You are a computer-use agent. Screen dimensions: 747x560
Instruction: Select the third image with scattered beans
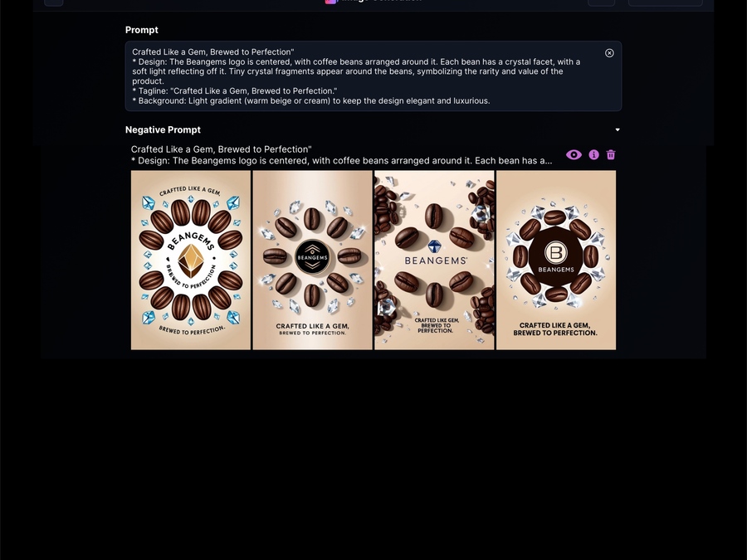434,260
